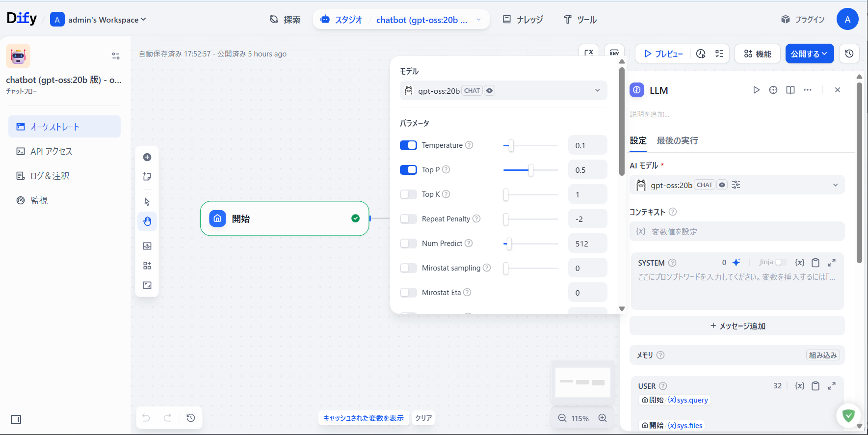
Task: Toggle the Jinja switch in SYSTEM prompt
Action: [x=780, y=262]
